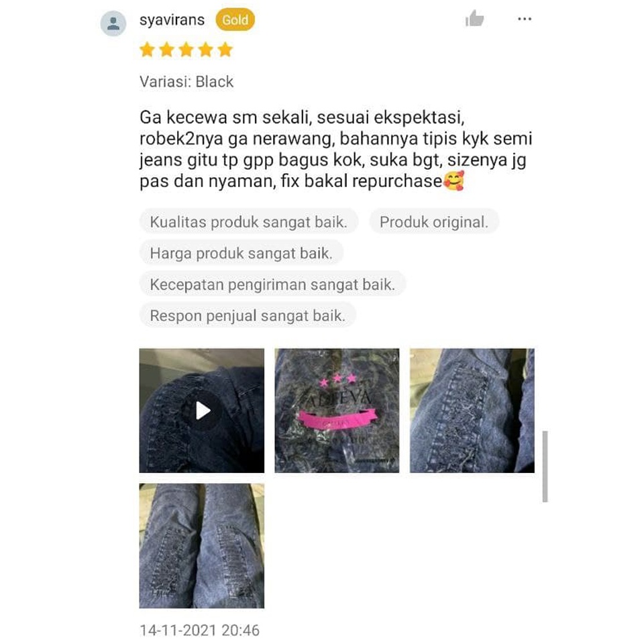Select the 'Harga produk sangat baik.' tag
Image resolution: width=644 pixels, height=644 pixels.
241,253
